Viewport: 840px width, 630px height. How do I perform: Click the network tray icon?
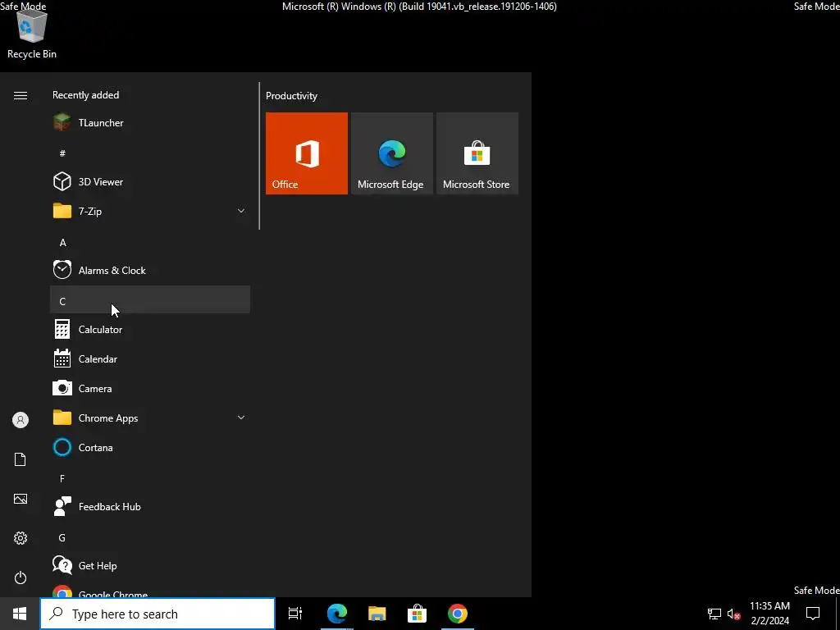pyautogui.click(x=714, y=614)
